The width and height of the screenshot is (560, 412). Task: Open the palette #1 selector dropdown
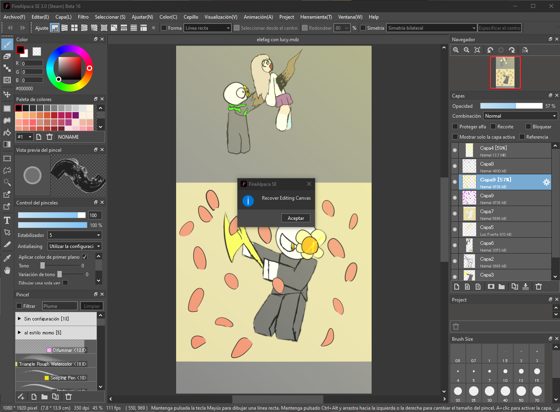point(25,137)
